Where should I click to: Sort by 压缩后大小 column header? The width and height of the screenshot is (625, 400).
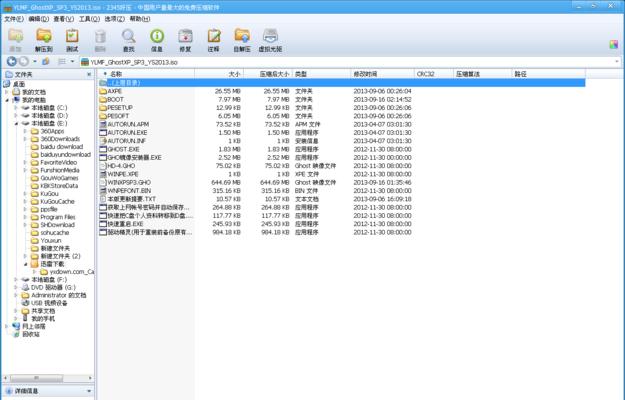point(268,74)
